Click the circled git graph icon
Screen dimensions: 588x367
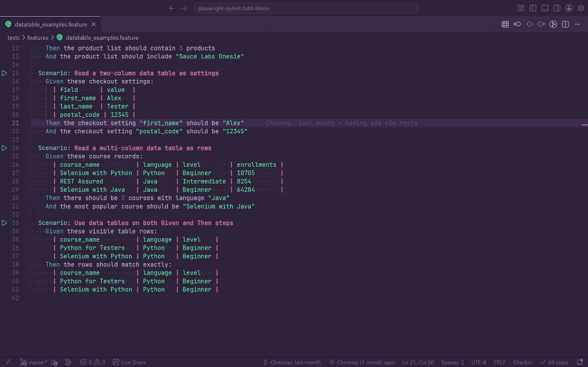(x=553, y=24)
